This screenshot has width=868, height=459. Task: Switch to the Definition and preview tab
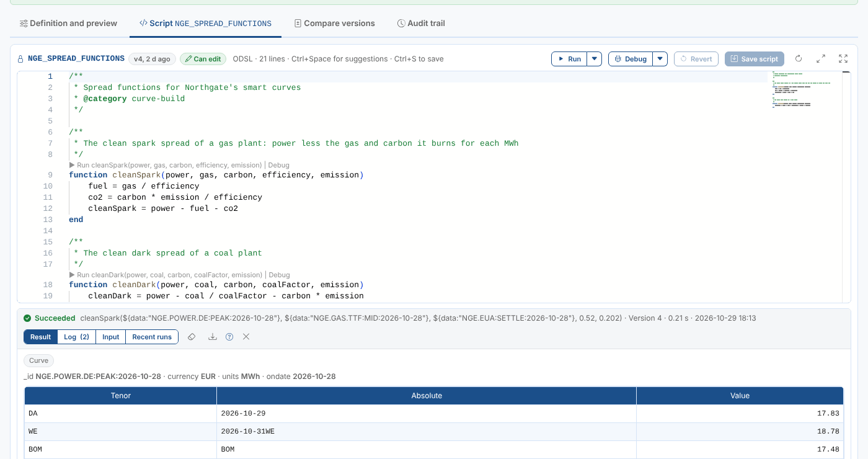click(x=68, y=24)
